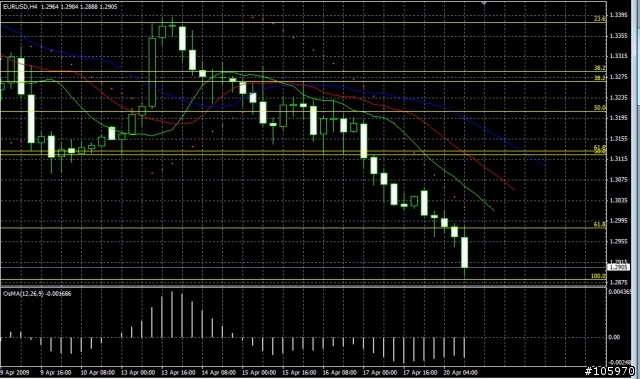Click the EURUSD,H4 symbol title text
Image resolution: width=640 pixels, height=379 pixels.
point(20,7)
